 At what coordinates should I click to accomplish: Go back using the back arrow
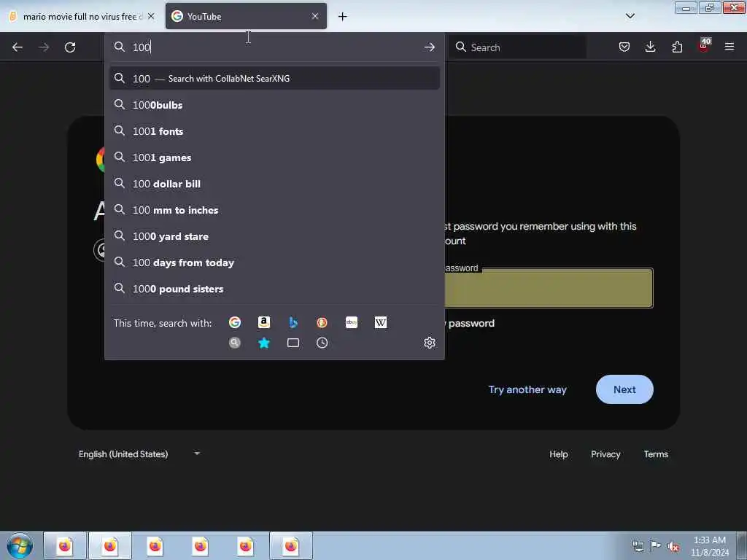[x=18, y=47]
